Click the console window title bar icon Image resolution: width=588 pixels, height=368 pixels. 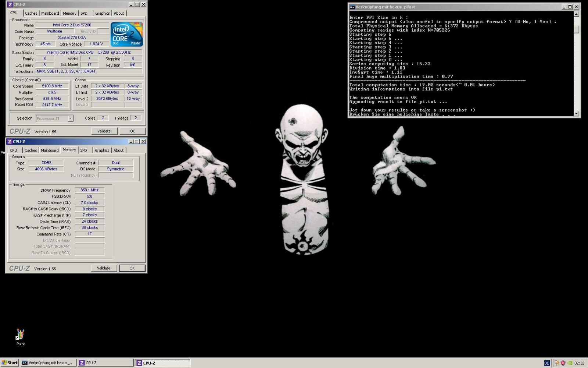tap(352, 7)
